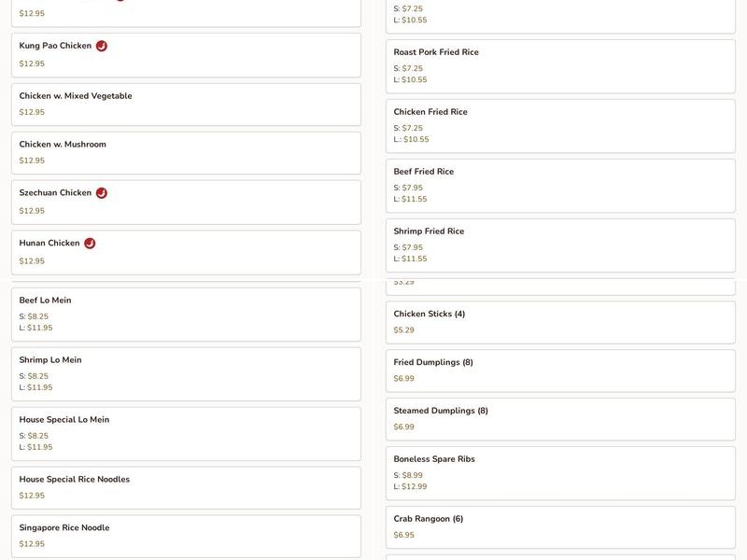Screen dimensions: 747x560
Task: Add Chicken Sticks (4) appetizer
Action: click(560, 322)
